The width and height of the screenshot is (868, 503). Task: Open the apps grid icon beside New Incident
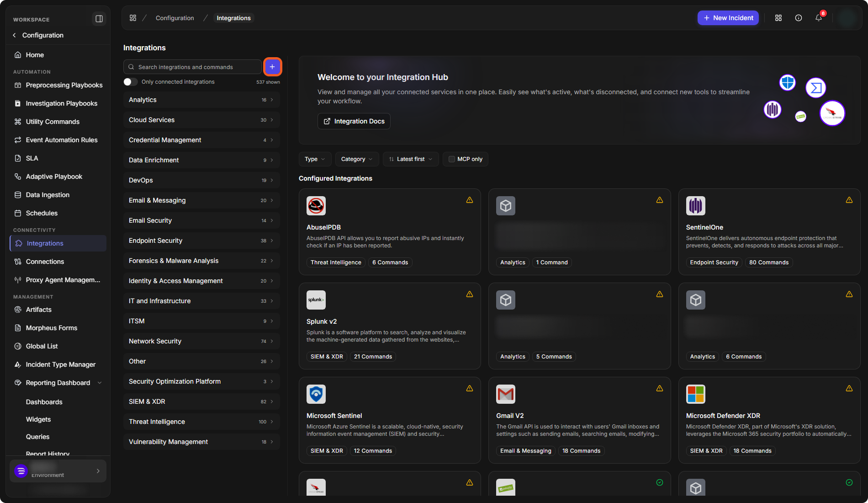[x=778, y=18]
